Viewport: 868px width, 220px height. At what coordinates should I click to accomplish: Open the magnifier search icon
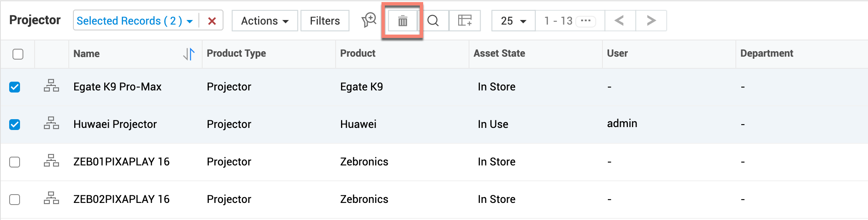pos(433,21)
